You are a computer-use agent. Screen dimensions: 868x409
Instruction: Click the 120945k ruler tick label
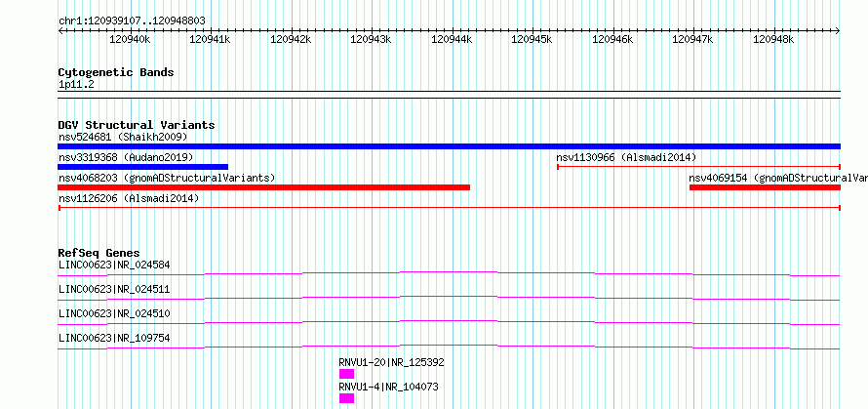coord(532,39)
